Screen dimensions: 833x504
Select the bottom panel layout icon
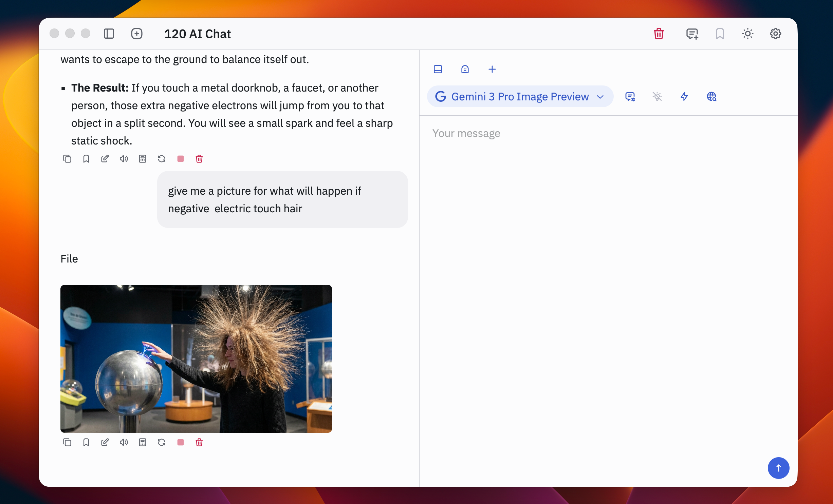[x=438, y=69]
